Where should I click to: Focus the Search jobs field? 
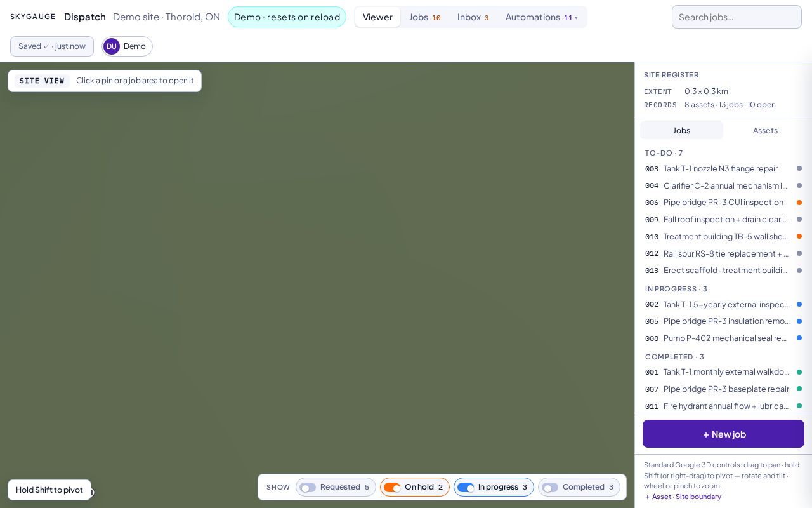[737, 17]
